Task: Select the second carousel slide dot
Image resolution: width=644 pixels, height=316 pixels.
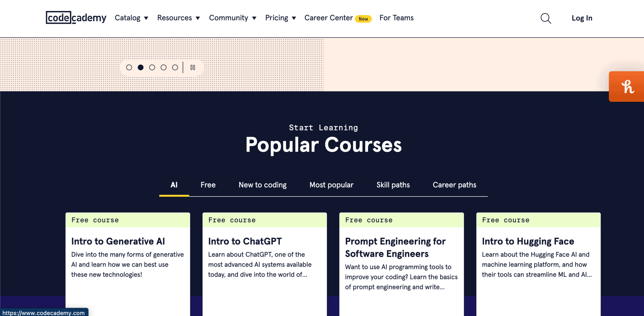Action: pos(141,67)
